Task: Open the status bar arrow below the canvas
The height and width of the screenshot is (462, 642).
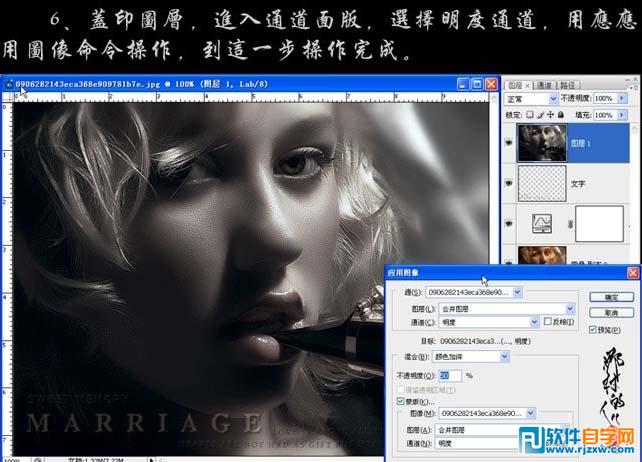Action: [x=151, y=460]
